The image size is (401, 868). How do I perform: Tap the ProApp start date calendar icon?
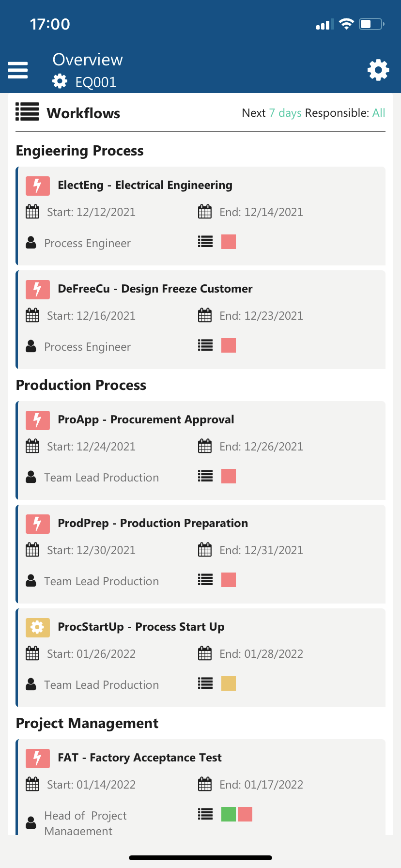32,446
